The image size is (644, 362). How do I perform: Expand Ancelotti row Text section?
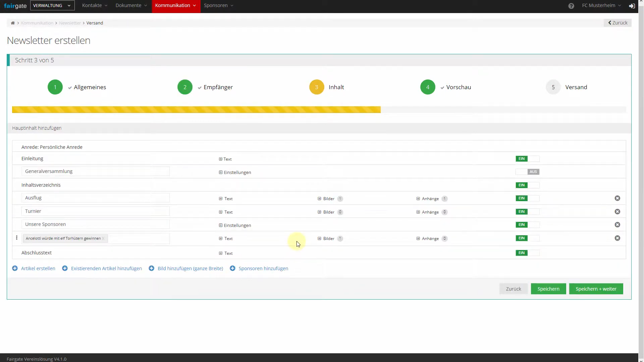pos(226,239)
